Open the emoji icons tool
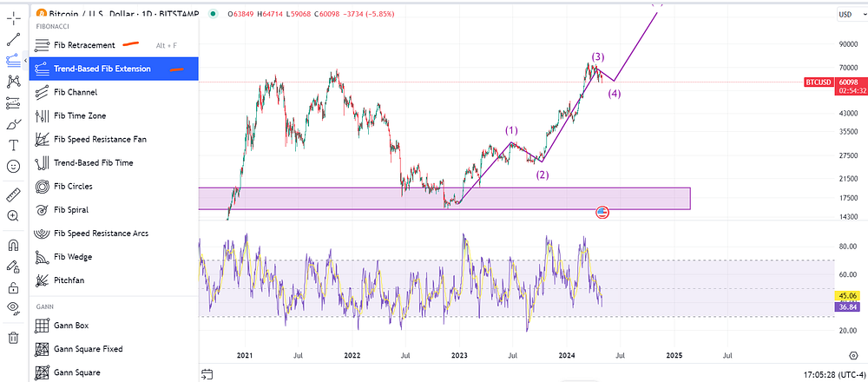Image resolution: width=868 pixels, height=382 pixels. pyautogui.click(x=13, y=166)
